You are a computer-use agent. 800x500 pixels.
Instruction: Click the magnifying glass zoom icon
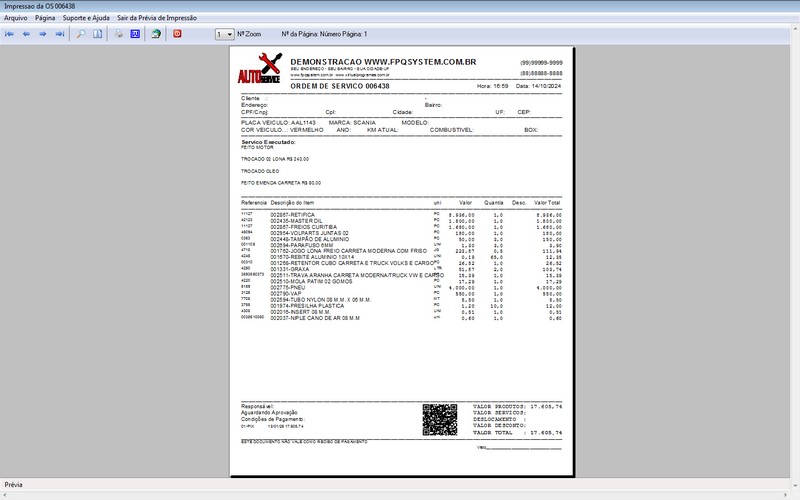click(81, 34)
